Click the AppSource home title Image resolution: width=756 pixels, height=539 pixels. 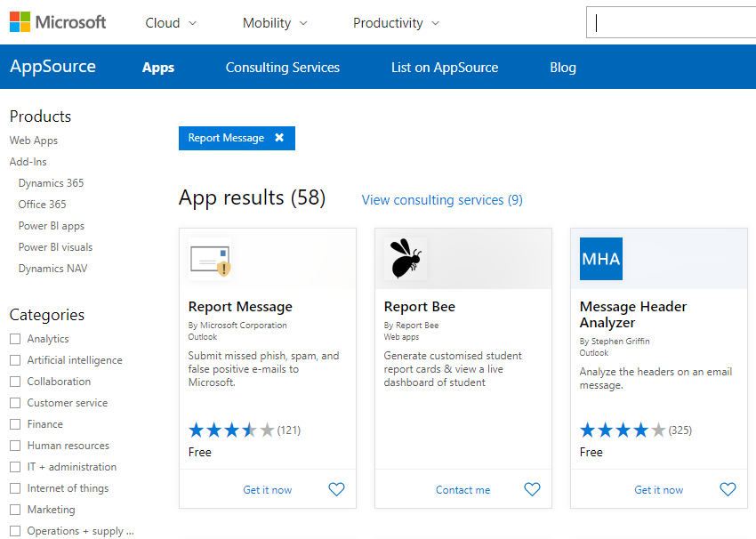tap(53, 67)
